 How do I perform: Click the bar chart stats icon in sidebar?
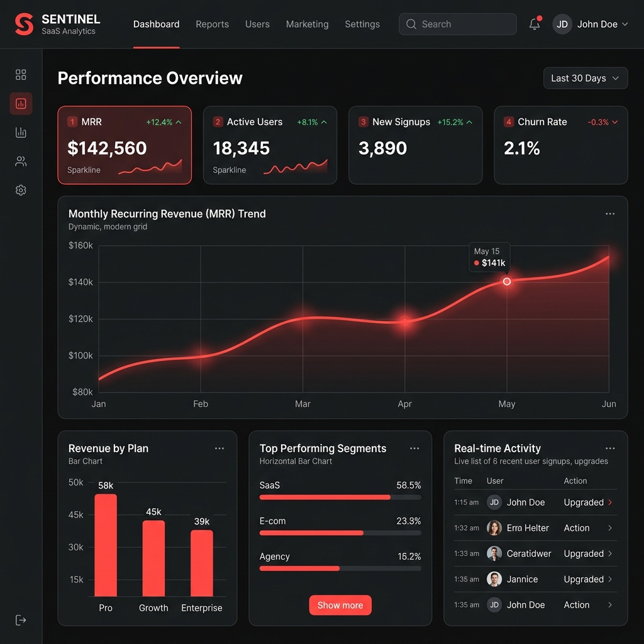[21, 132]
